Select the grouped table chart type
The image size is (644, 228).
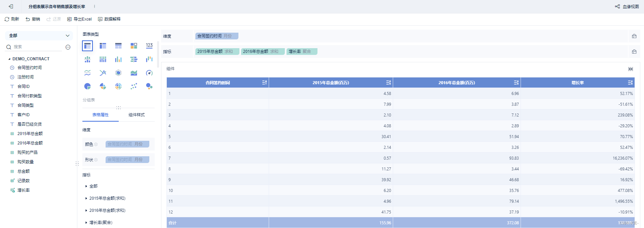click(x=87, y=46)
